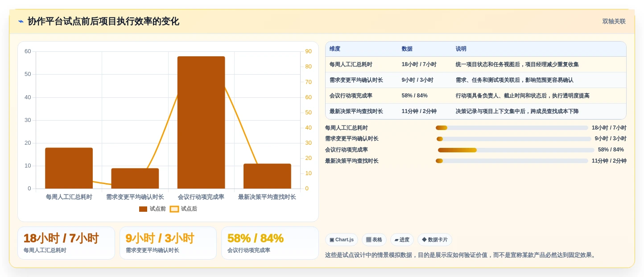Viewport: 644px width, 277px height.
Task: Click the 最新决策平均查找时长 progress bar
Action: pyautogui.click(x=512, y=161)
